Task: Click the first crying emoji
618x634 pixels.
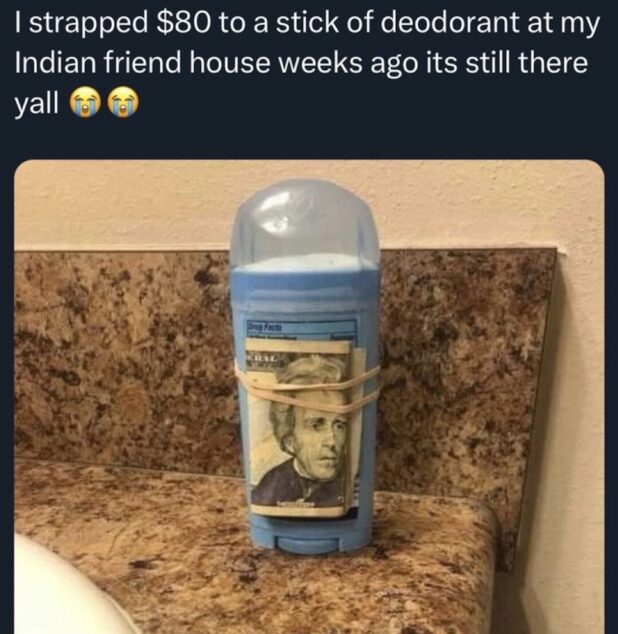Action: click(x=85, y=103)
